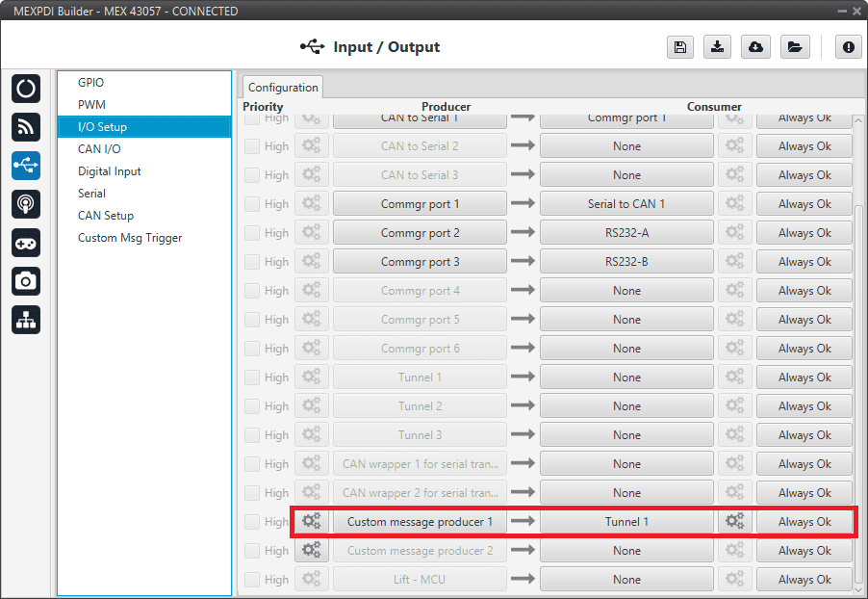Toggle High priority checkbox for Lift - MCU
This screenshot has height=599, width=868.
coord(252,580)
